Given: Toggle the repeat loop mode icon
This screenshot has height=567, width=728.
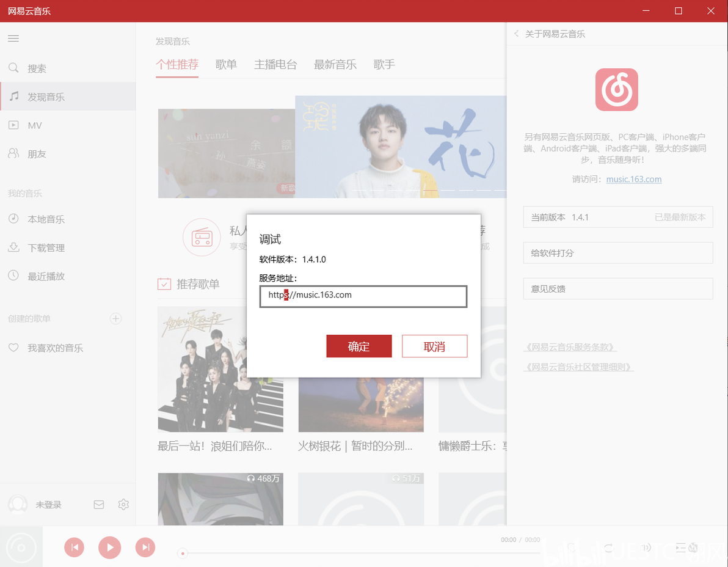Looking at the screenshot, I should (609, 547).
